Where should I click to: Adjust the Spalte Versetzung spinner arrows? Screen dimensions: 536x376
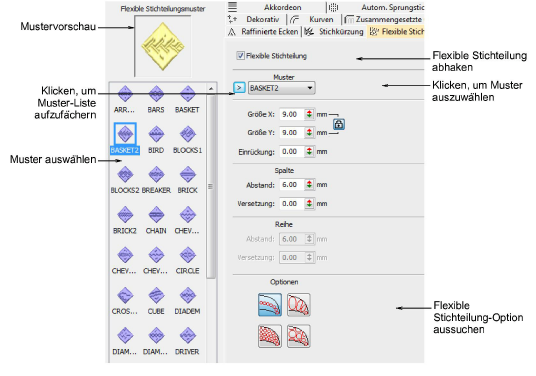[309, 204]
